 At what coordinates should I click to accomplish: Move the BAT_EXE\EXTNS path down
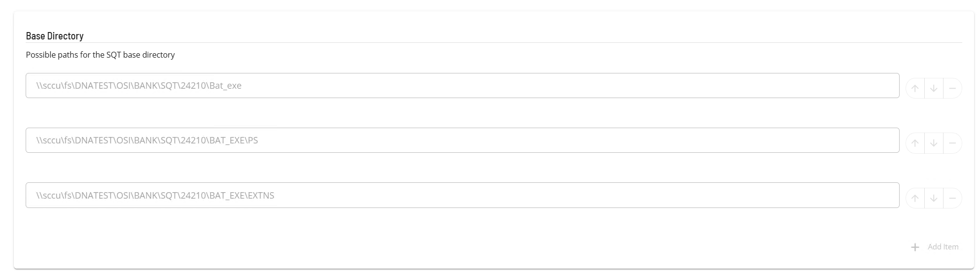click(x=934, y=198)
